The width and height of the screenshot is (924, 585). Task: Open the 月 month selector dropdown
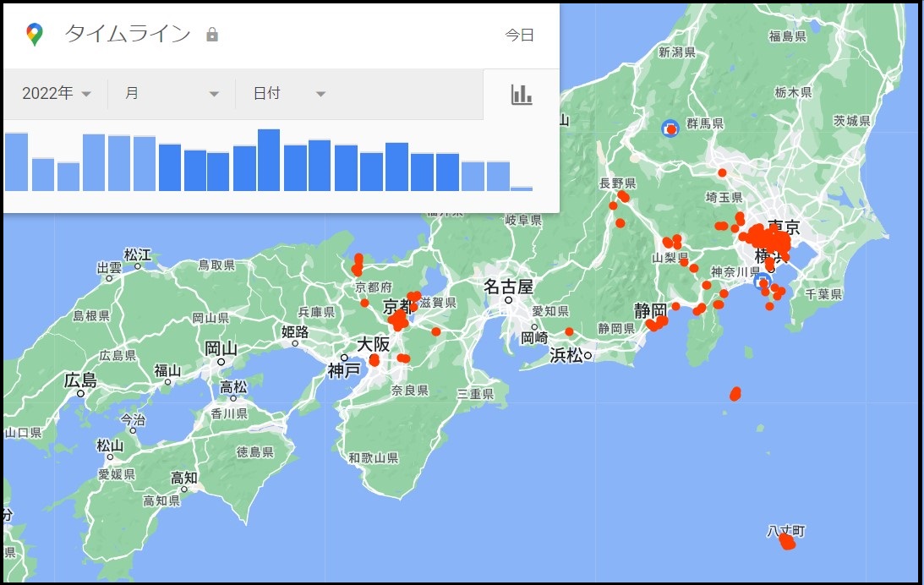point(169,94)
